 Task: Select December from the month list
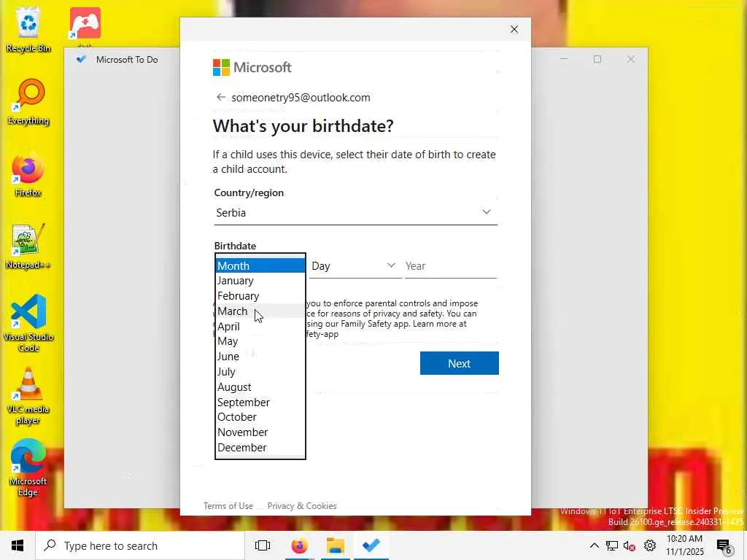tap(260, 448)
